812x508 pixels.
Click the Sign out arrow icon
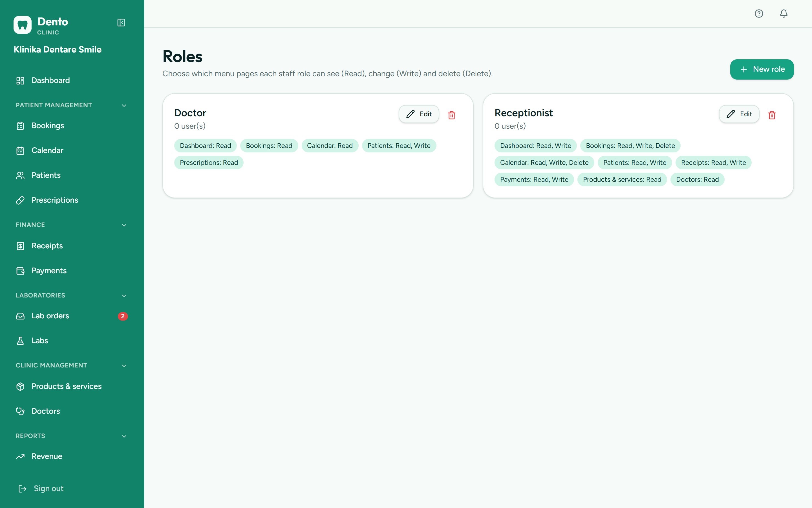tap(23, 489)
